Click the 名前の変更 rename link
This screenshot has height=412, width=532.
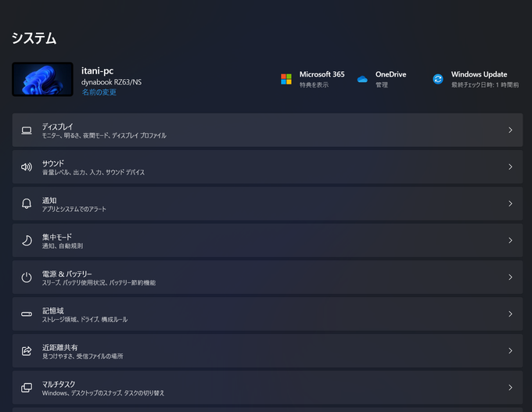coord(99,92)
